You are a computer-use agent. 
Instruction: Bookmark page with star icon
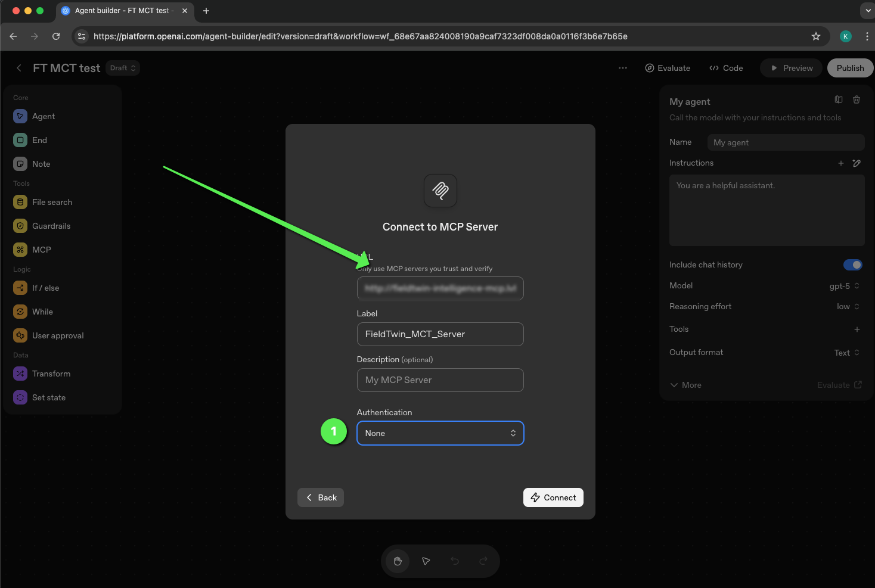click(x=815, y=36)
